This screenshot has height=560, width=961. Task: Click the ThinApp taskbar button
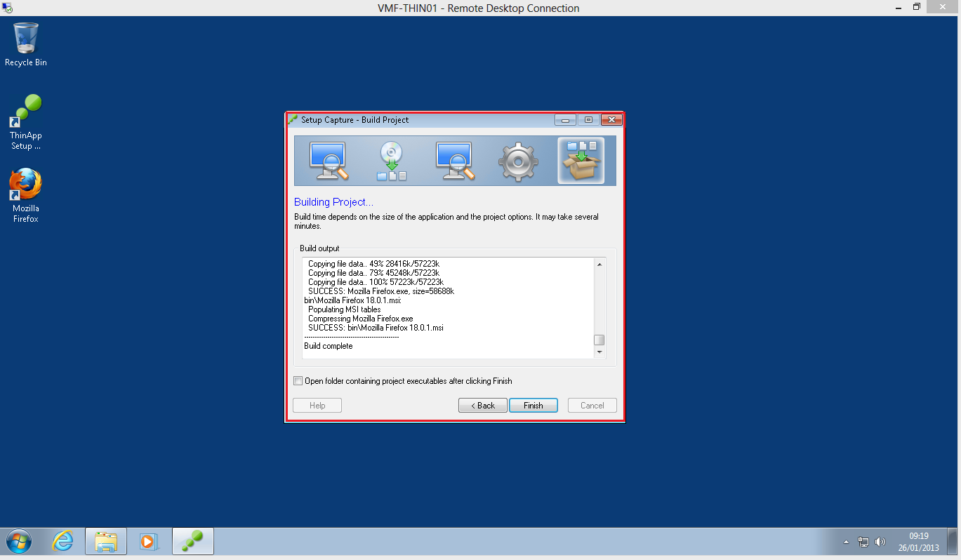[x=192, y=541]
